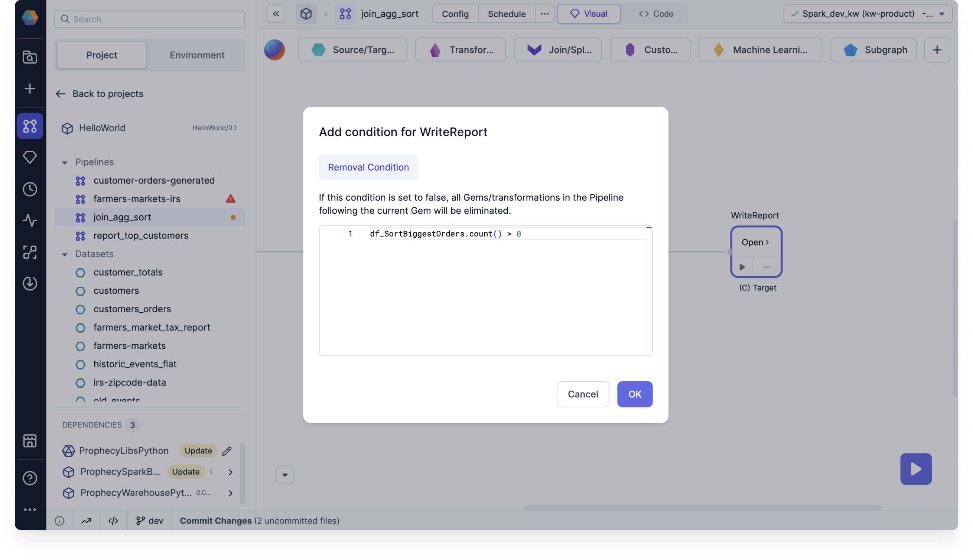This screenshot has width=973, height=560.
Task: Click the help question mark icon
Action: pos(30,478)
